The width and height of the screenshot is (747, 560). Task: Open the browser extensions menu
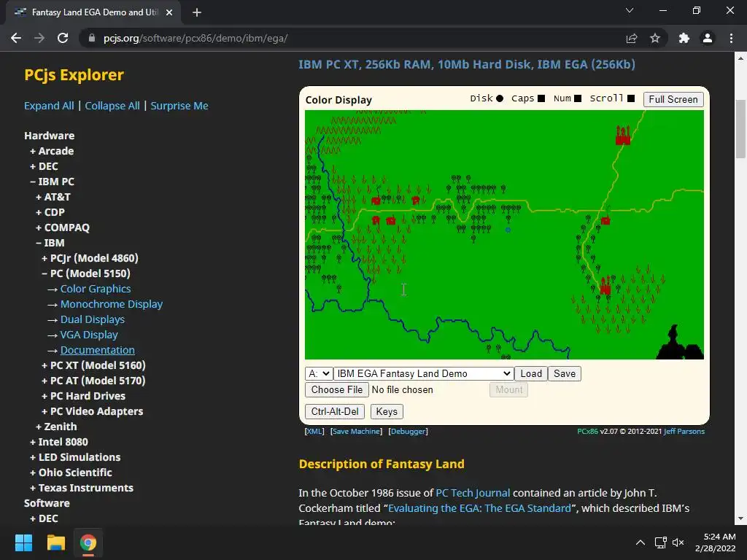[684, 38]
